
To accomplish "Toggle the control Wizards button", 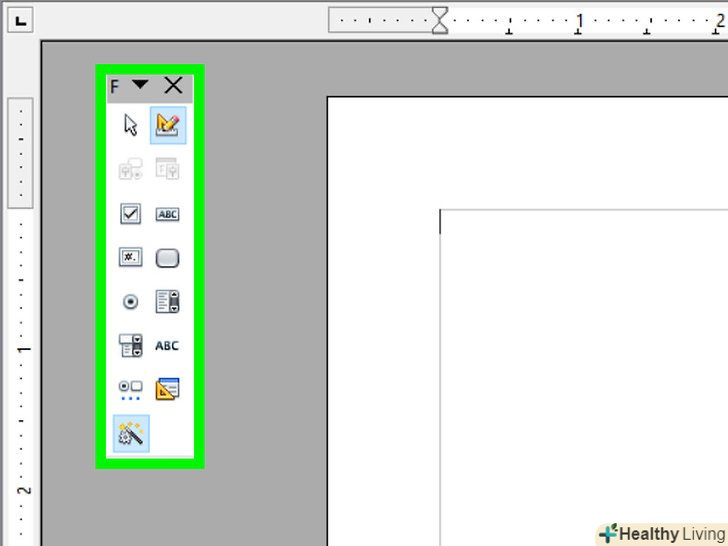I will point(131,433).
